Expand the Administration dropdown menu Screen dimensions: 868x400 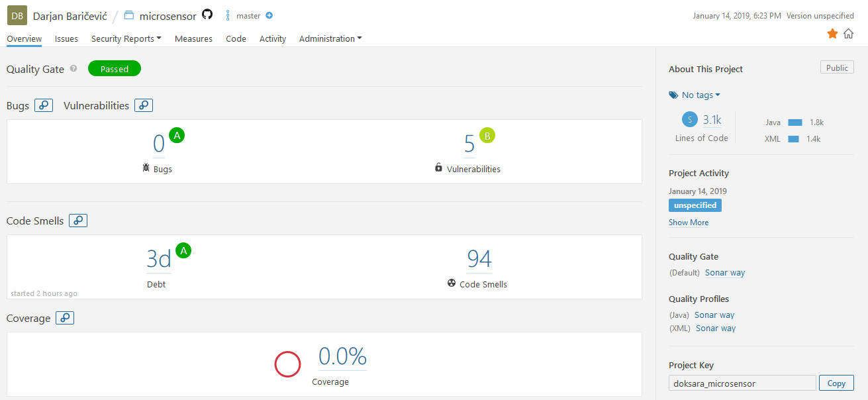point(330,39)
